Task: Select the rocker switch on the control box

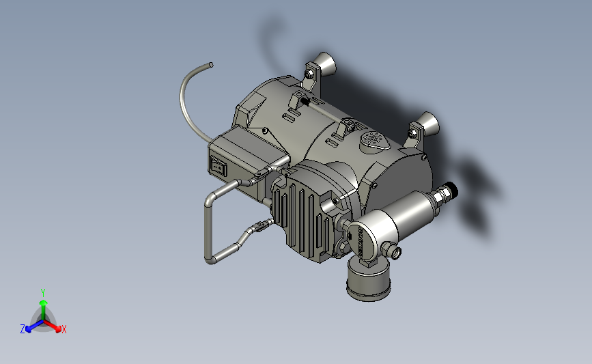Action: [218, 165]
